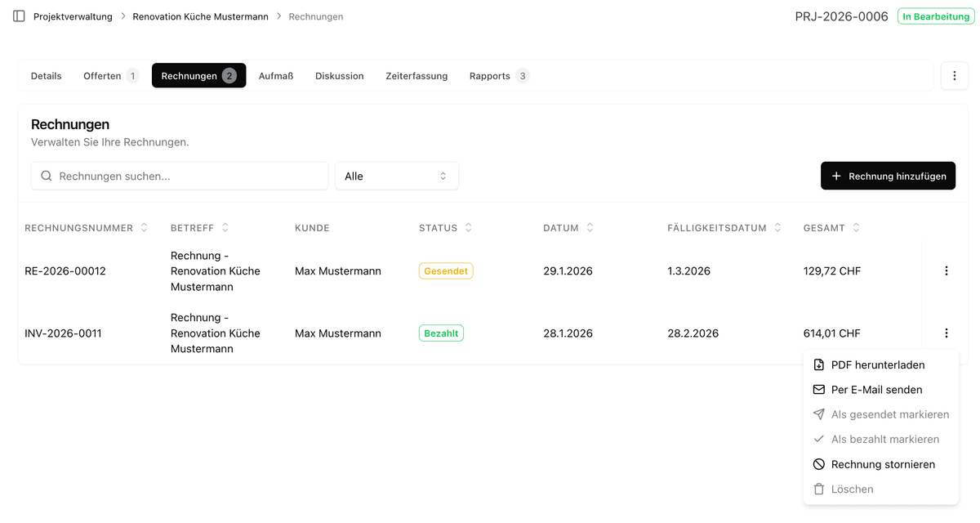Click inside the Rechnungen suchen search field
The image size is (980, 523).
[163, 176]
